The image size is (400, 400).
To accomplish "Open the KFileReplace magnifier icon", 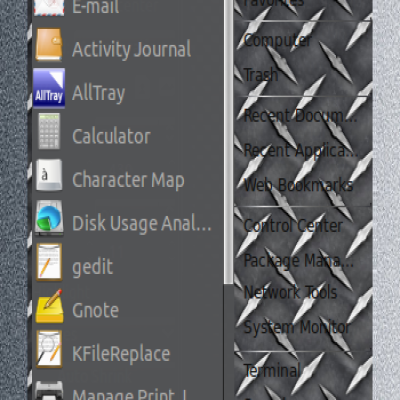I will click(x=49, y=349).
